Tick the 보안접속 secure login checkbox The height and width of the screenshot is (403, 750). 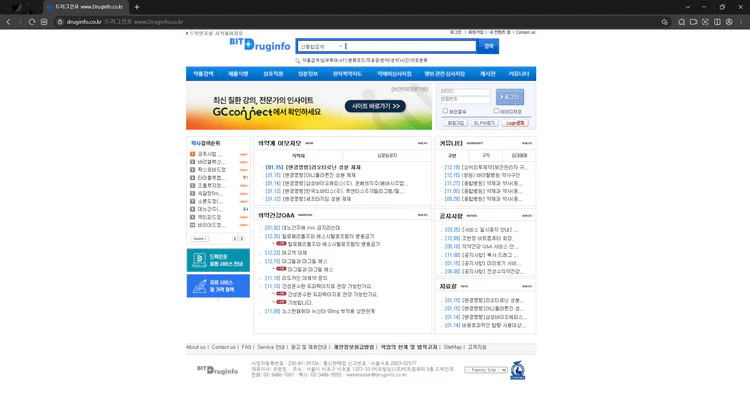point(445,110)
